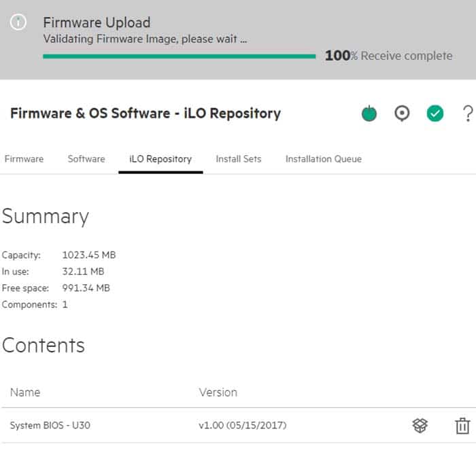Switch to the Firmware tab
Viewport: 476px width, 476px height.
[x=24, y=159]
